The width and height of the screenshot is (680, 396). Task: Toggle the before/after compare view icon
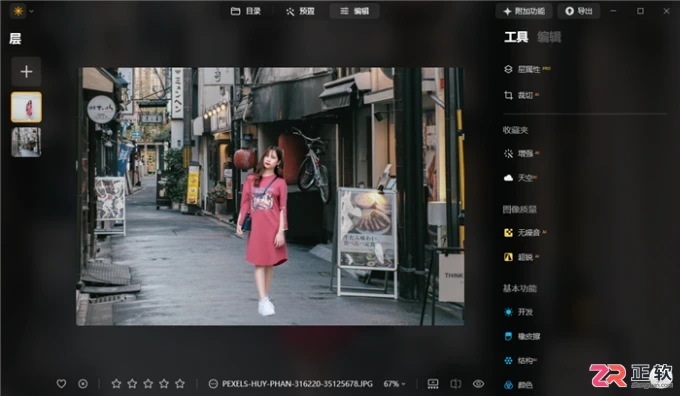(456, 384)
